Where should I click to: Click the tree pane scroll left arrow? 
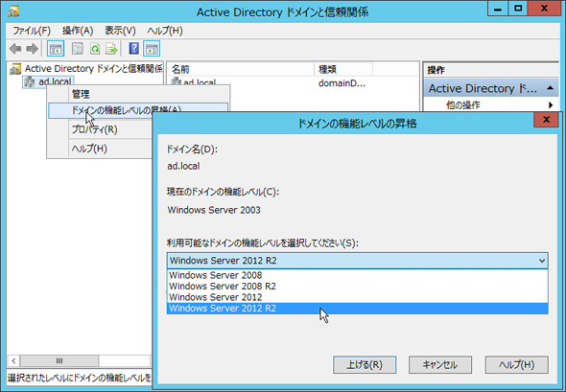[13, 360]
